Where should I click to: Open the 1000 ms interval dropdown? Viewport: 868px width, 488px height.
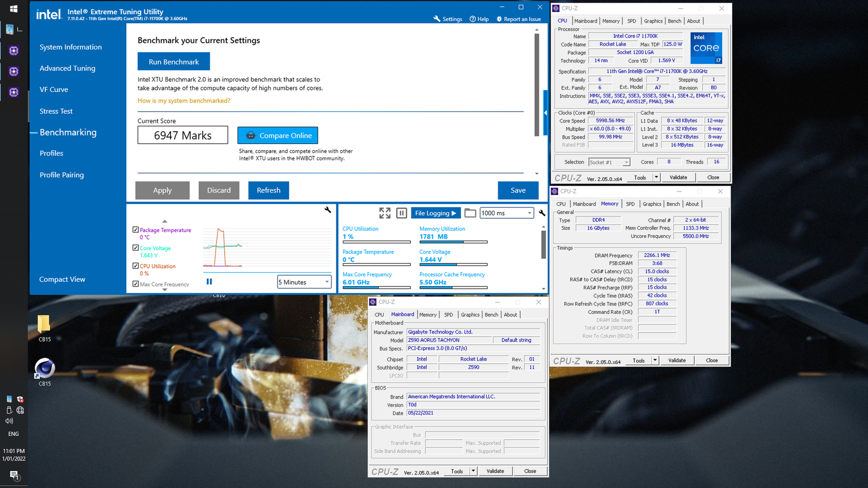click(x=507, y=213)
